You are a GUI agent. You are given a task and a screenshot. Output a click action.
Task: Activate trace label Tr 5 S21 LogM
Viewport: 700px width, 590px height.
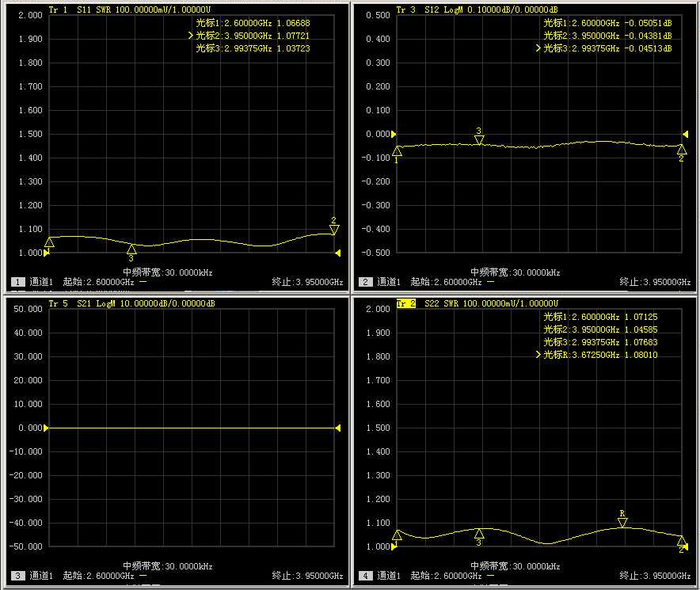(x=131, y=303)
